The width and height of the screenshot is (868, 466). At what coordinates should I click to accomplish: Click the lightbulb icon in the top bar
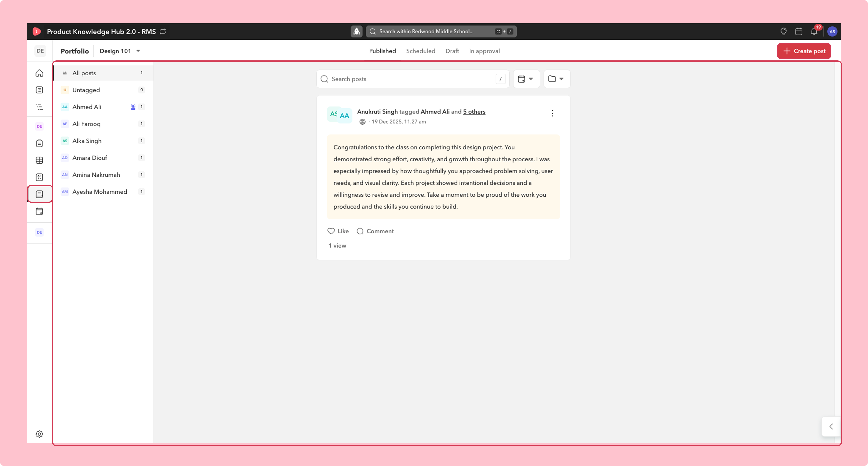point(783,31)
